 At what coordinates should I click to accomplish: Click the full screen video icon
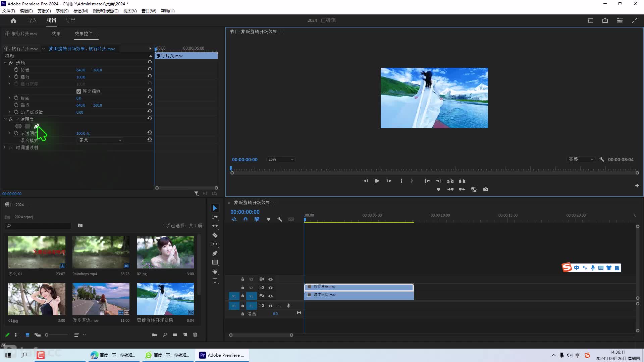635,20
